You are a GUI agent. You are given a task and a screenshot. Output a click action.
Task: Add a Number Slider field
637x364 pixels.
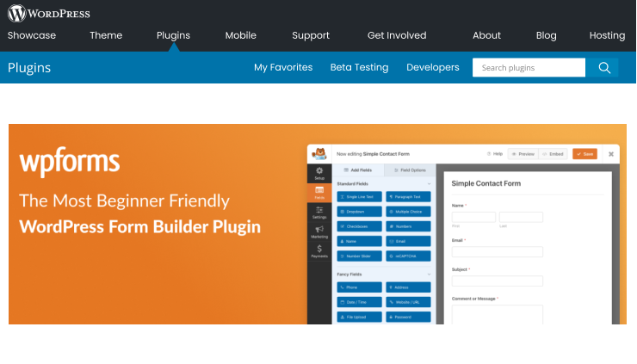coord(360,256)
